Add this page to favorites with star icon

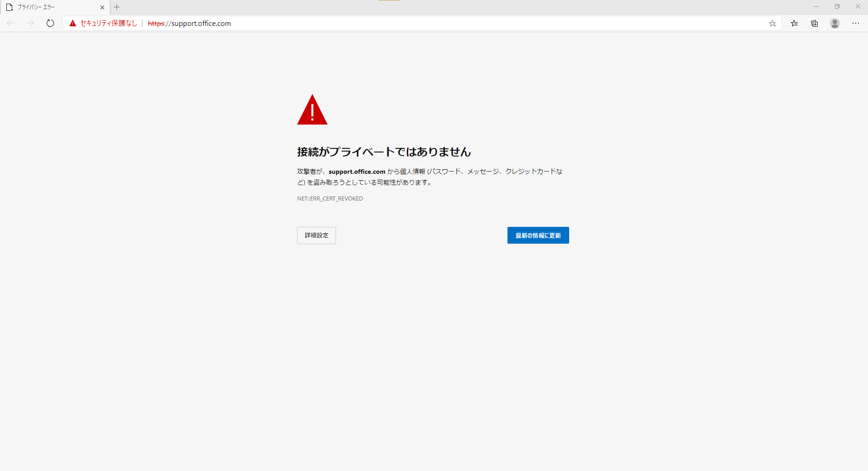point(772,24)
